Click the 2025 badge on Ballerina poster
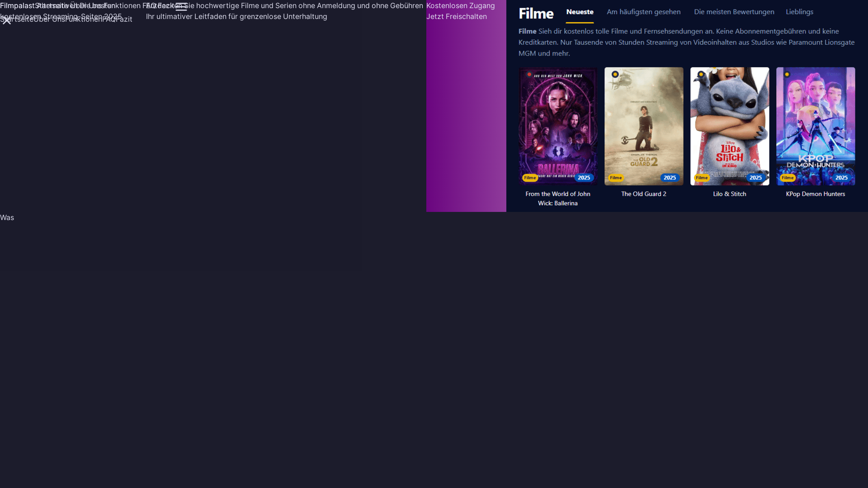Screen dimensions: 868x488 tap(584, 178)
